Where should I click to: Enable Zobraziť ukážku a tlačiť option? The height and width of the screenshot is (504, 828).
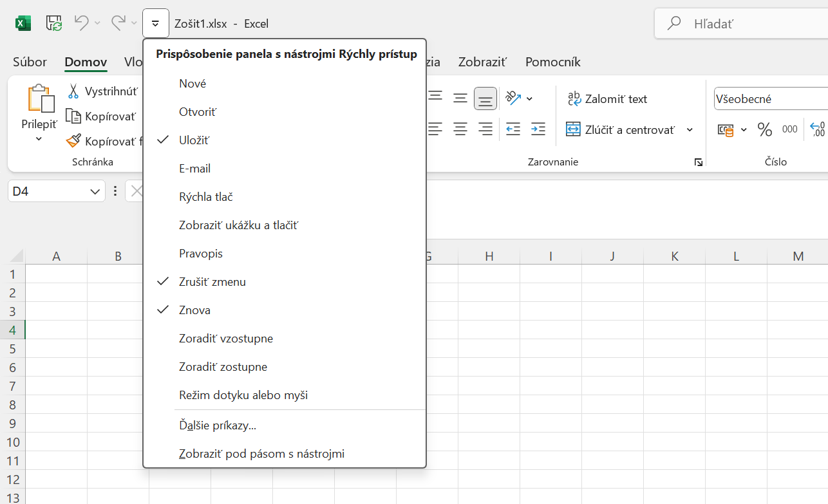(x=285, y=225)
